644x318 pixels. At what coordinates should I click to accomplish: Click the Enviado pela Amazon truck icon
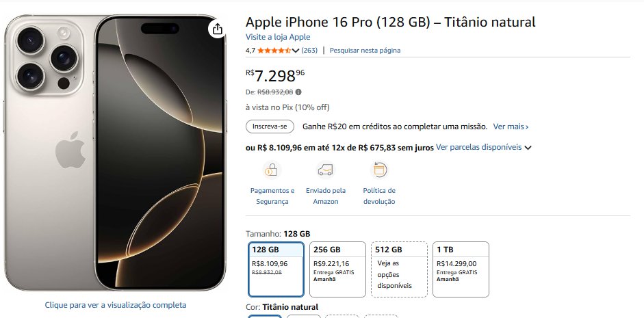tap(326, 170)
